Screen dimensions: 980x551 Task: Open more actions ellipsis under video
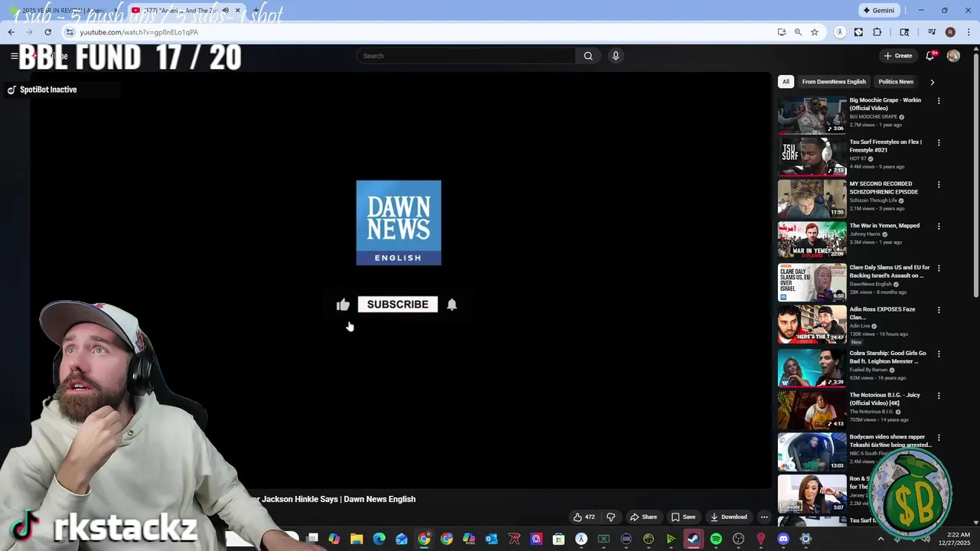coord(764,517)
